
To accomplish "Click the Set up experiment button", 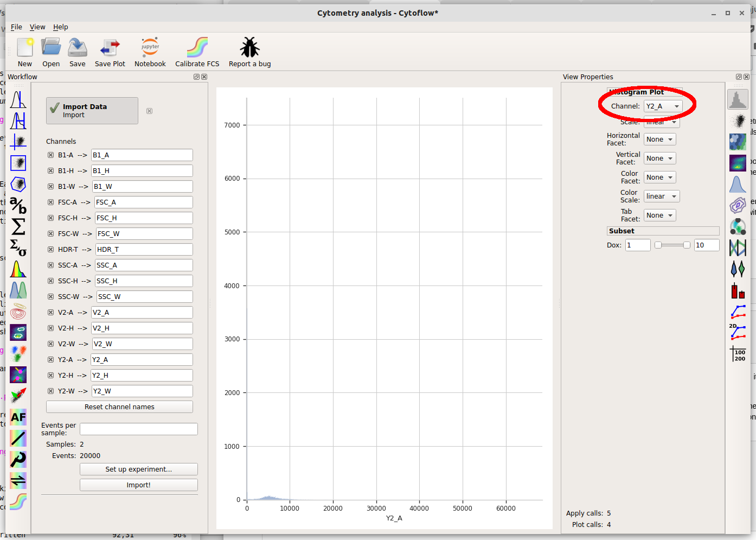I will click(x=139, y=469).
